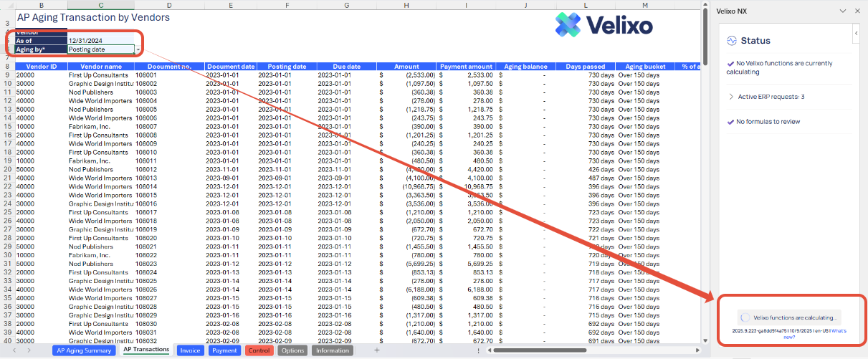Select '692 days' cell in row 38

(x=585, y=324)
